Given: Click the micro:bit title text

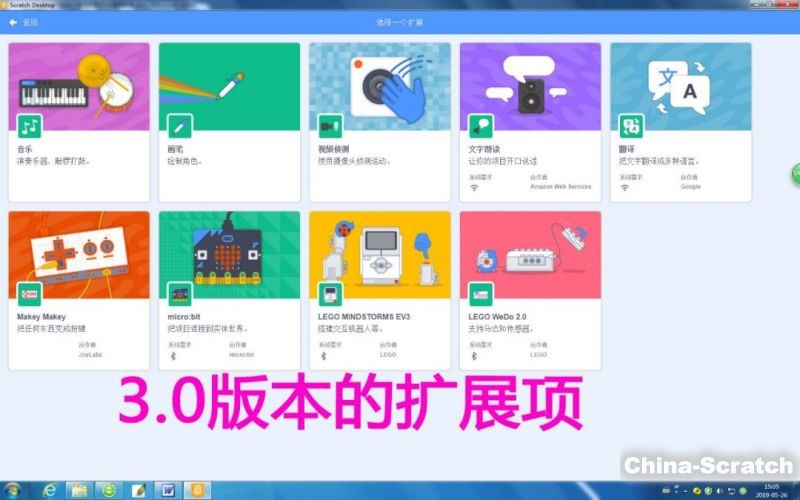Looking at the screenshot, I should 184,316.
